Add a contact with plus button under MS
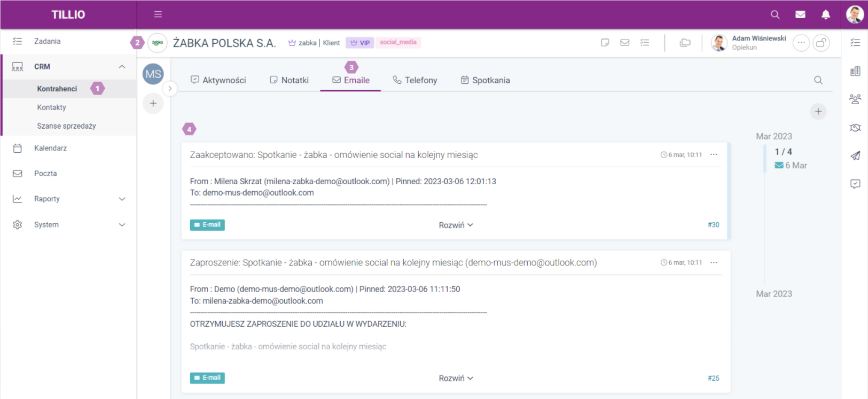 coord(153,103)
